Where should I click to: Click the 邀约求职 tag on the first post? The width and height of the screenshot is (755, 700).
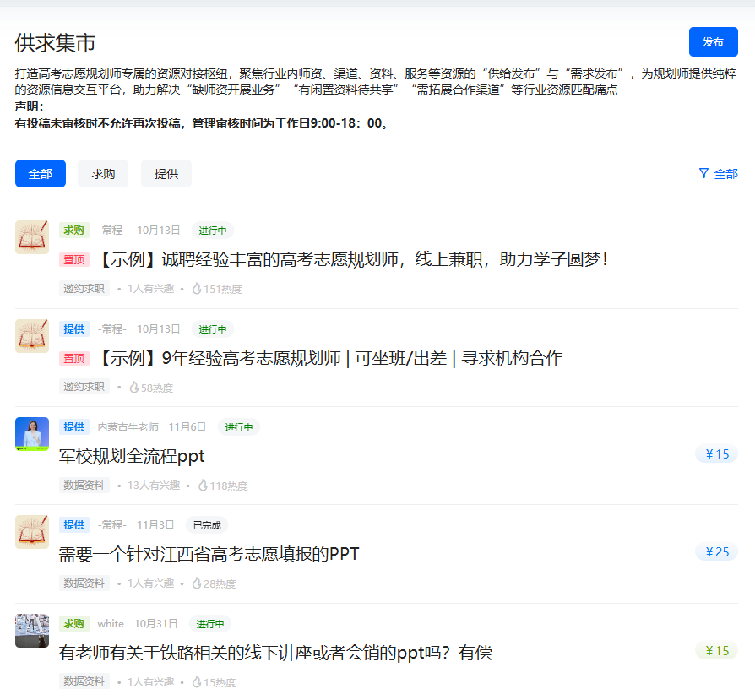click(84, 288)
